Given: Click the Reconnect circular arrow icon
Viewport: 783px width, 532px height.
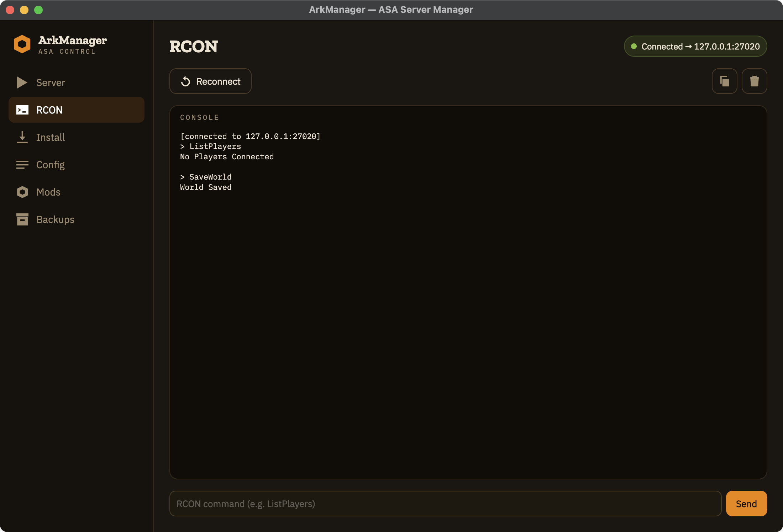Looking at the screenshot, I should (185, 81).
